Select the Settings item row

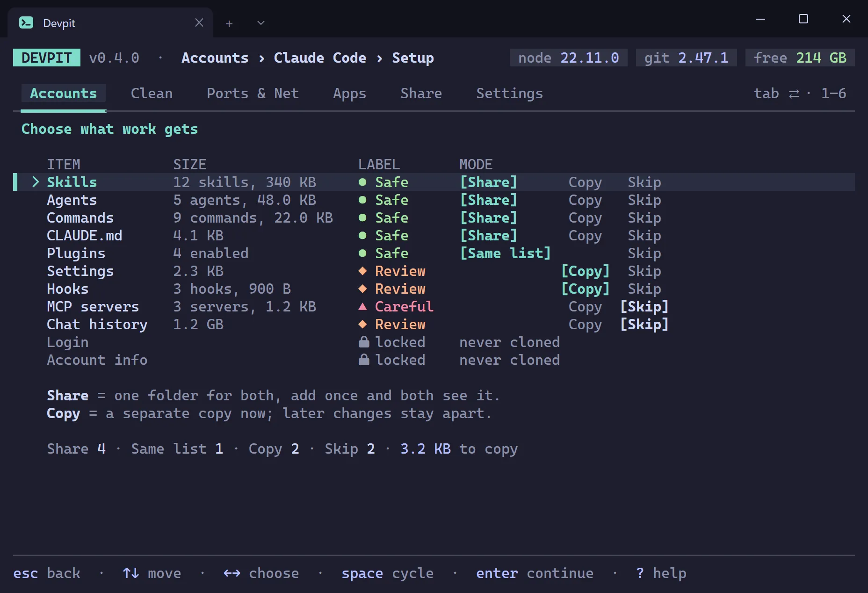pyautogui.click(x=434, y=271)
